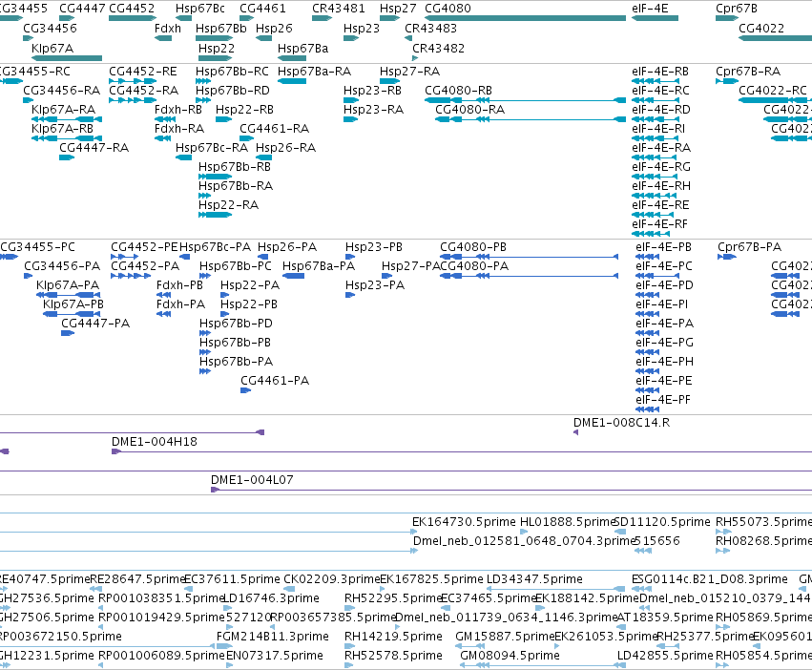Select EST RP001006089.5prime
The image size is (812, 670).
pos(161,656)
